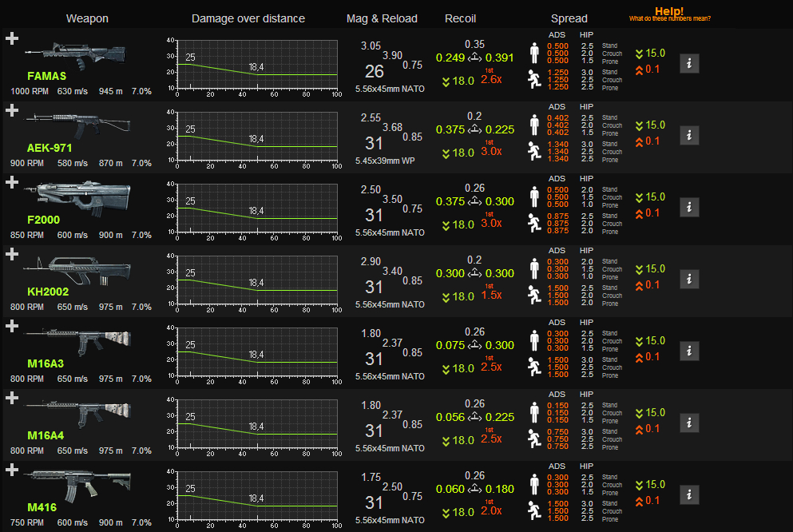Click the FAMAS weapon name
This screenshot has width=793, height=532.
tap(46, 76)
